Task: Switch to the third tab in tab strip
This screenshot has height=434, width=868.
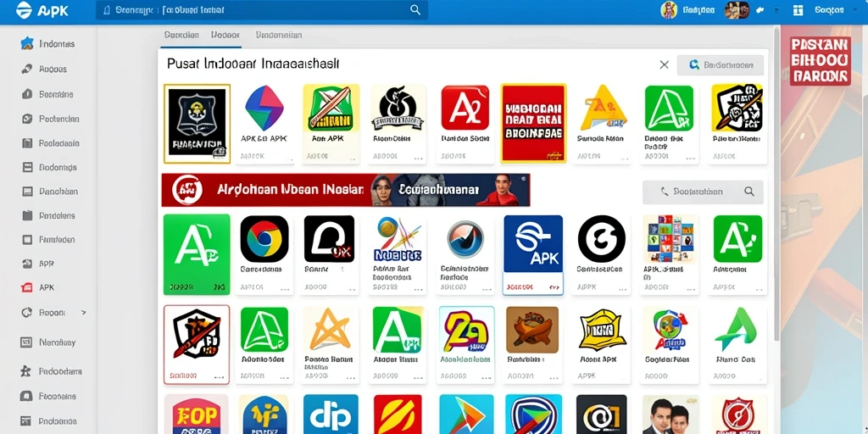Action: point(278,34)
